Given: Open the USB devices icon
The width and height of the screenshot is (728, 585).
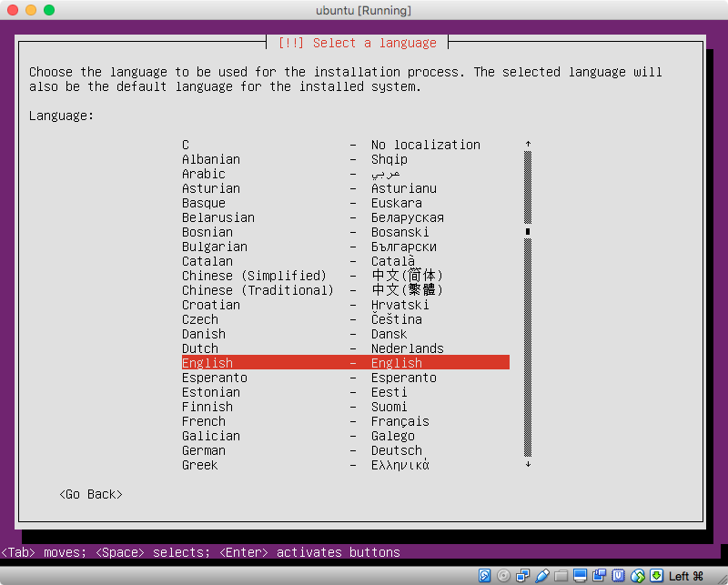Looking at the screenshot, I should point(541,576).
